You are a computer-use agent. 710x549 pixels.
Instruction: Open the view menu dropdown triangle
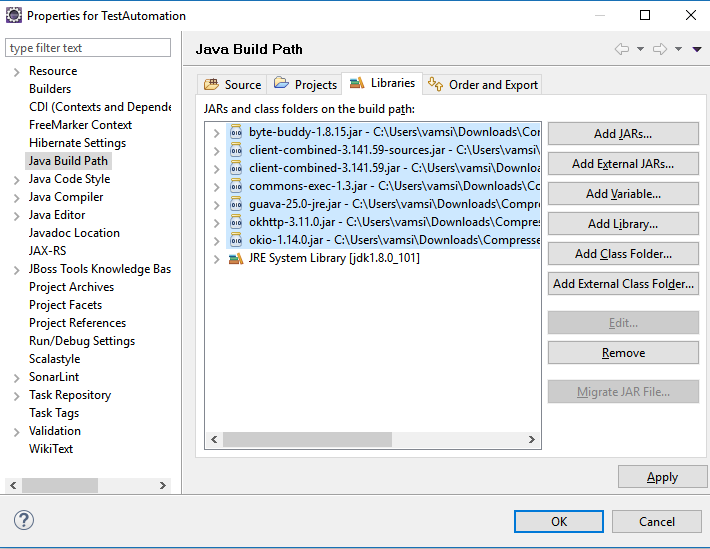697,49
